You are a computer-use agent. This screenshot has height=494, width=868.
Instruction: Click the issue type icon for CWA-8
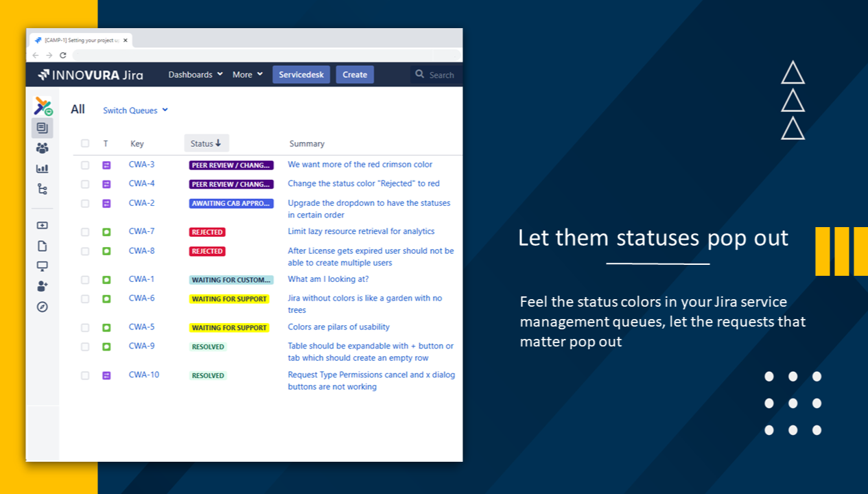coord(106,251)
